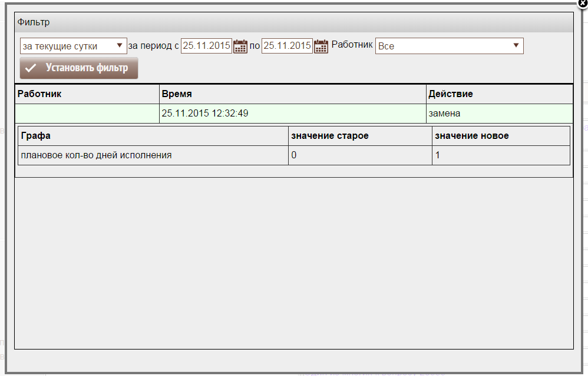Open the calendar picker for the end date
The width and height of the screenshot is (588, 376).
(321, 46)
